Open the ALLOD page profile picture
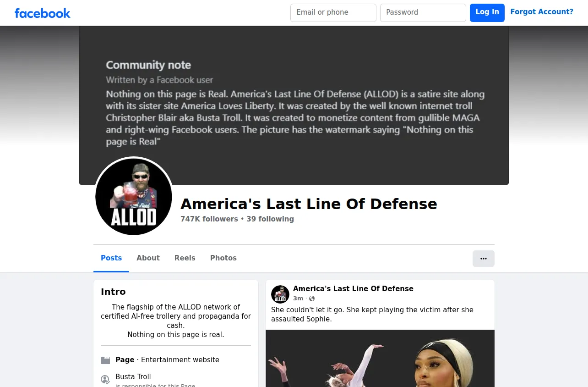The width and height of the screenshot is (588, 387). 134,197
